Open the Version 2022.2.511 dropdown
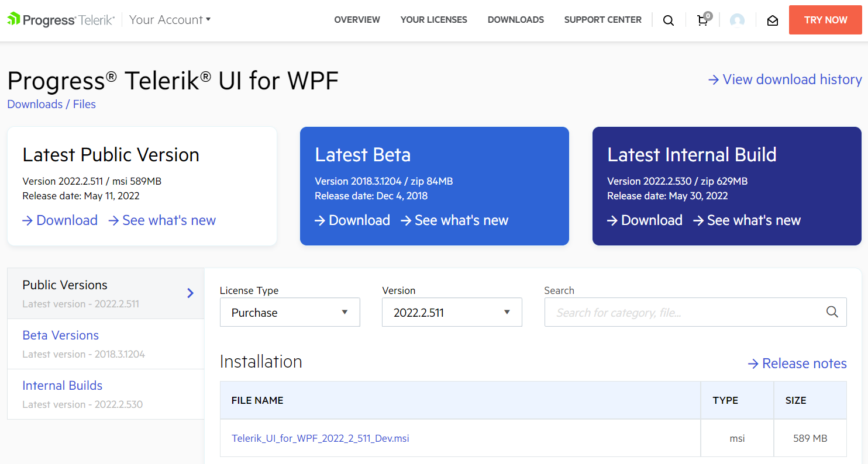 (x=452, y=312)
